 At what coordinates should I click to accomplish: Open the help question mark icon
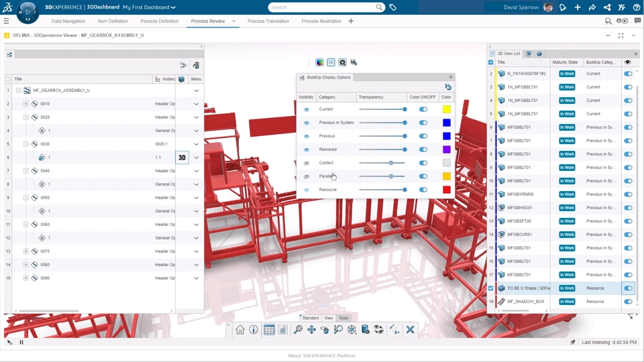pyautogui.click(x=636, y=7)
